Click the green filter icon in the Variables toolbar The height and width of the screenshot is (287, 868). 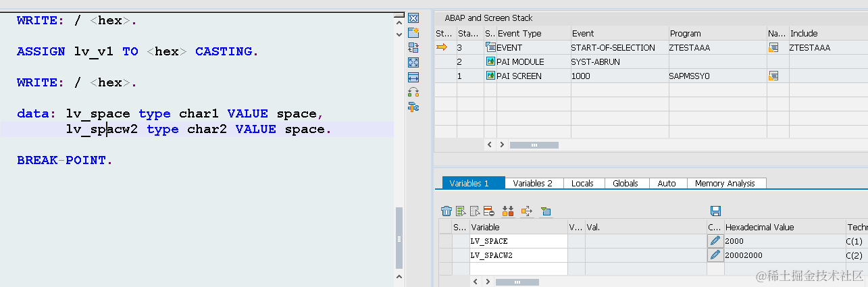click(x=546, y=211)
